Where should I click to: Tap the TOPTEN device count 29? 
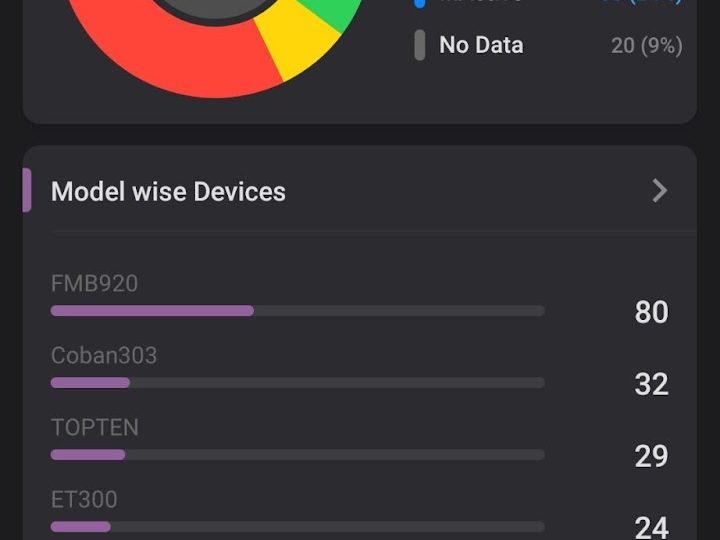(651, 456)
